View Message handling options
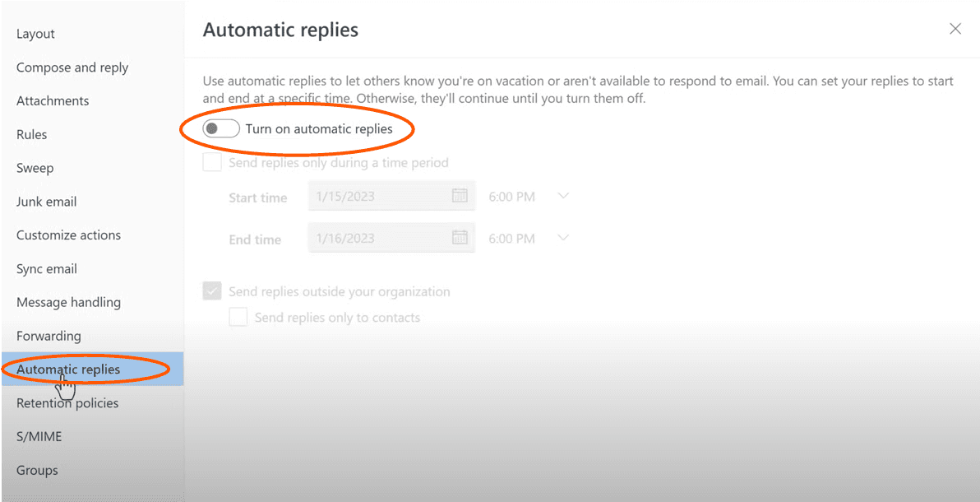The image size is (980, 502). click(x=68, y=302)
